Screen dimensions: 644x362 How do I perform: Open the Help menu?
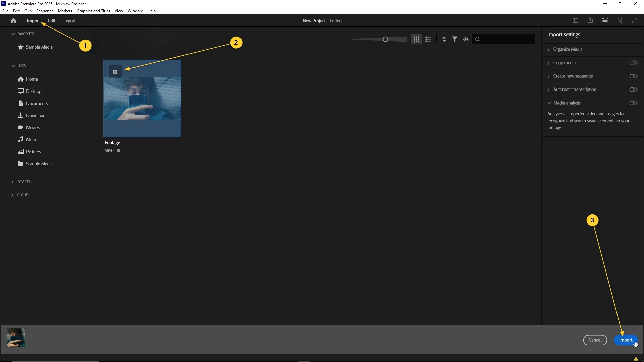[151, 11]
